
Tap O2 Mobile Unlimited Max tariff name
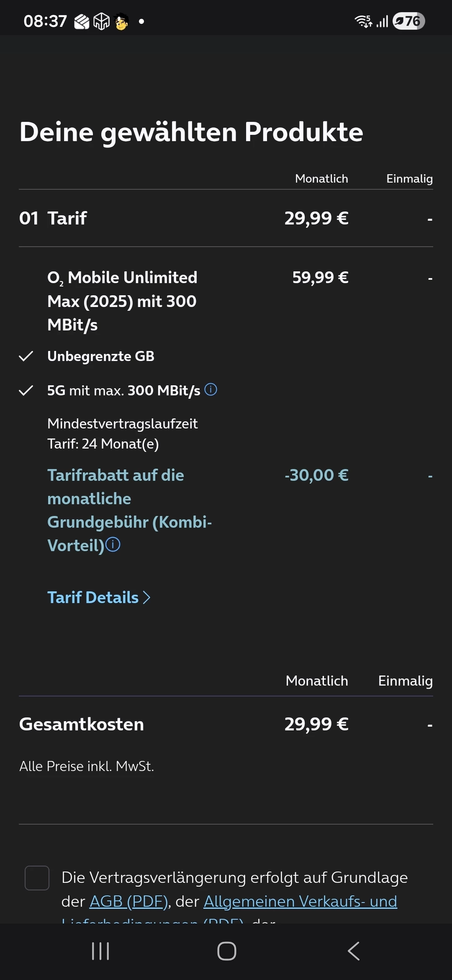[x=122, y=301]
